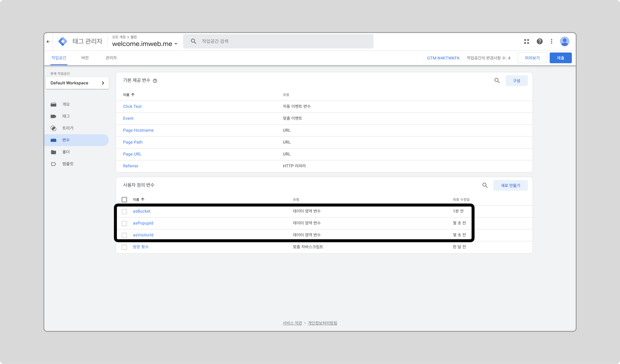Switch to the 버전 tab

click(x=85, y=58)
